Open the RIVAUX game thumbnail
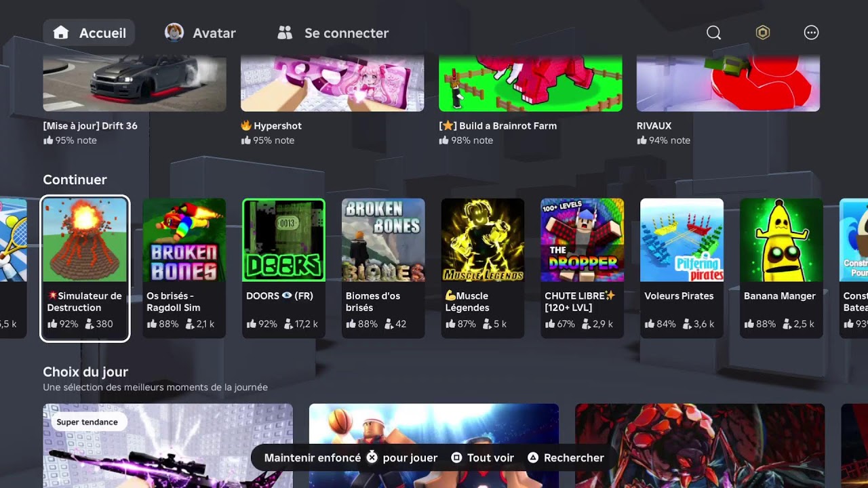The width and height of the screenshot is (868, 488). [728, 83]
